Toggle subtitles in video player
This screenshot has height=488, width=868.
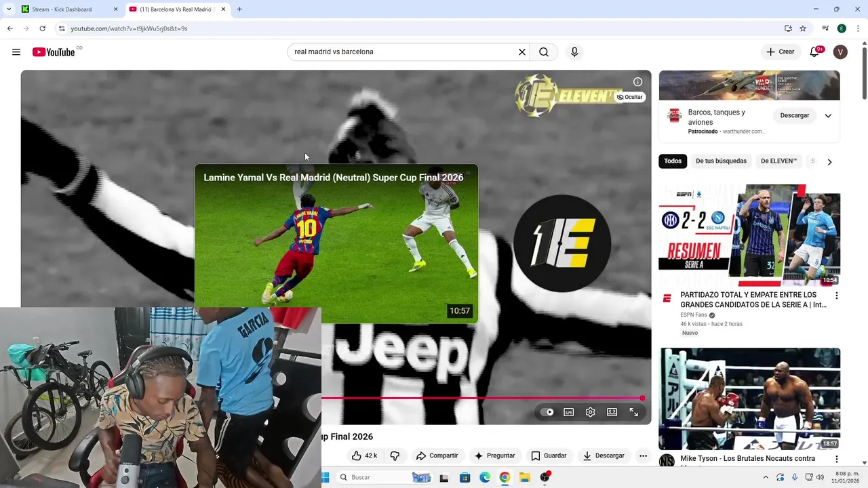(x=569, y=412)
